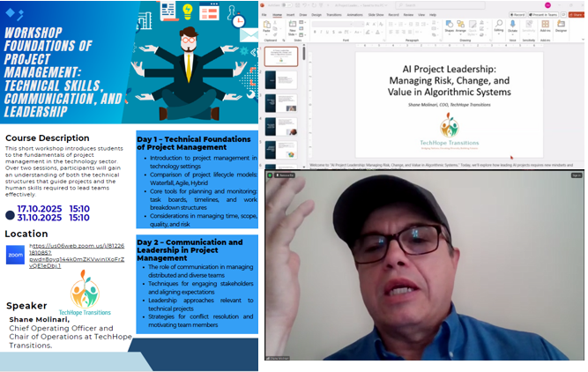Click the Search box in title bar
This screenshot has width=588, height=372.
(440, 5)
